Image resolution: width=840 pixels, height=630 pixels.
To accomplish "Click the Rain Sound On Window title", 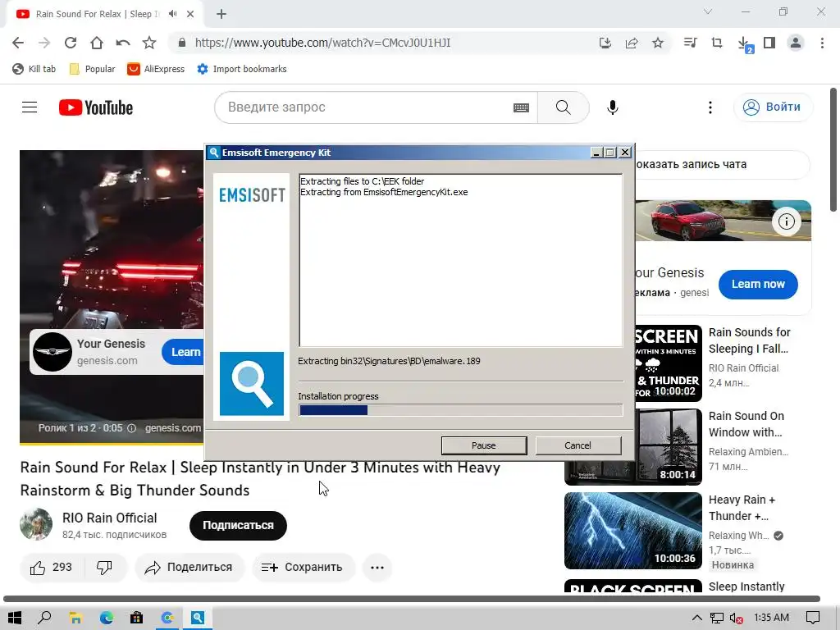I will pyautogui.click(x=746, y=424).
